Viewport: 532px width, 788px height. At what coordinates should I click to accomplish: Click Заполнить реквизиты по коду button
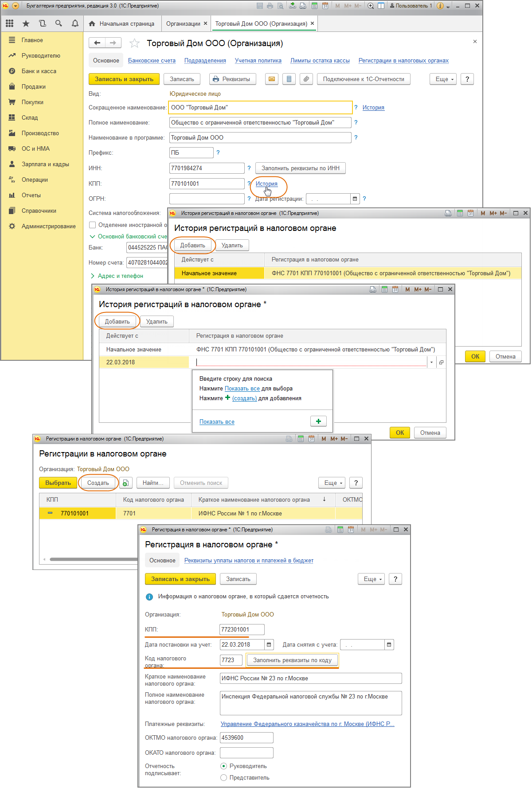[292, 660]
